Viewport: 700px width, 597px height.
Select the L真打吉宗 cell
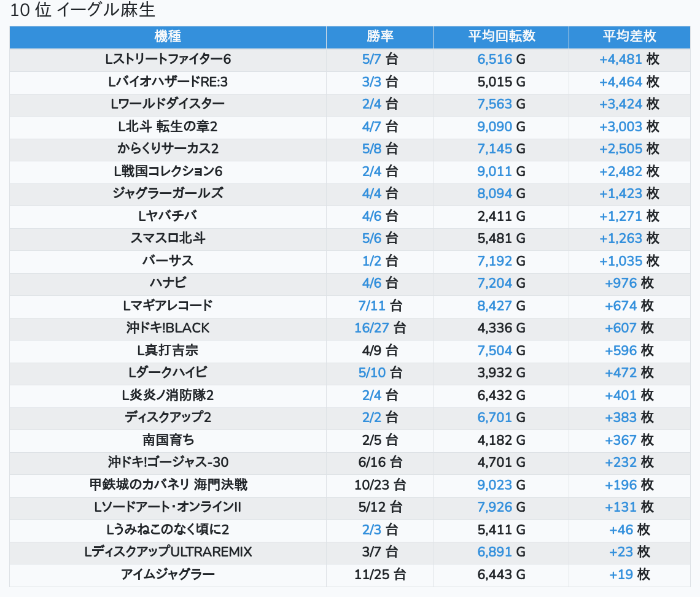[168, 350]
